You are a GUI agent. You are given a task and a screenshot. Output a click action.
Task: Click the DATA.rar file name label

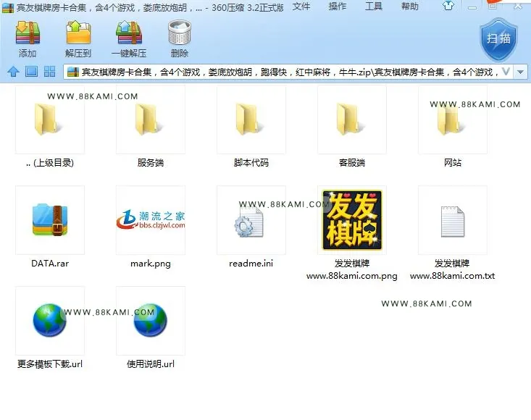pos(50,264)
